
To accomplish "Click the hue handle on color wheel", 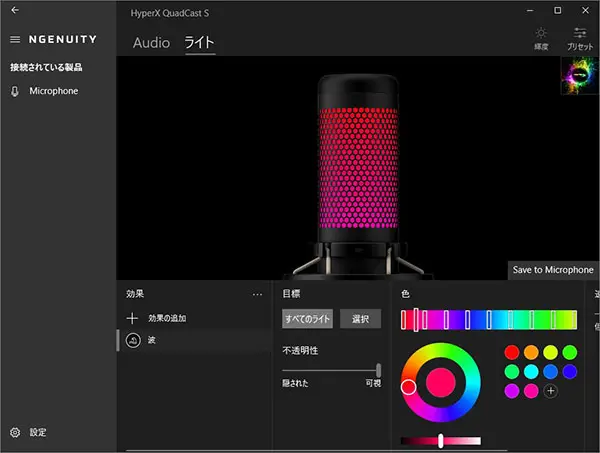I will tap(408, 387).
